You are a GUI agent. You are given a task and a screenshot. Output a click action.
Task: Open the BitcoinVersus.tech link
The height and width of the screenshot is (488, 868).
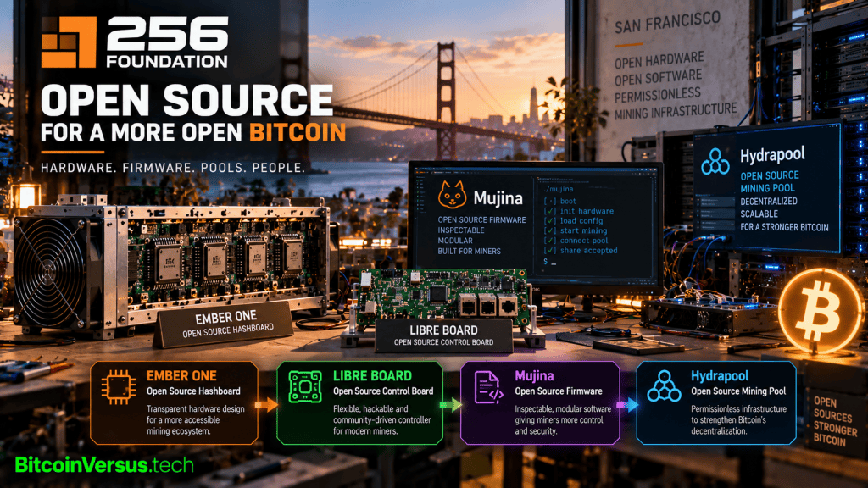point(104,465)
